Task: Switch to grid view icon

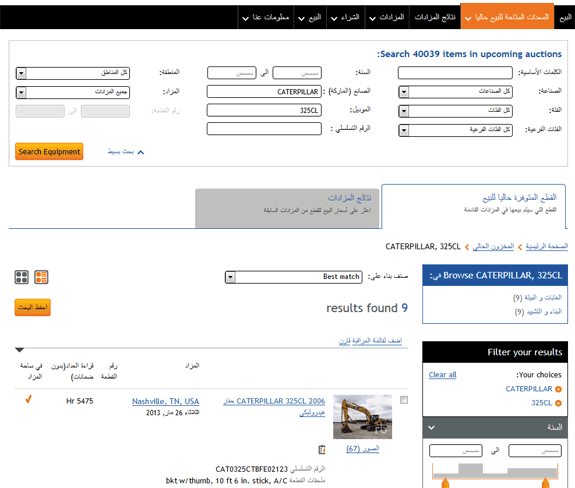Action: 21,277
